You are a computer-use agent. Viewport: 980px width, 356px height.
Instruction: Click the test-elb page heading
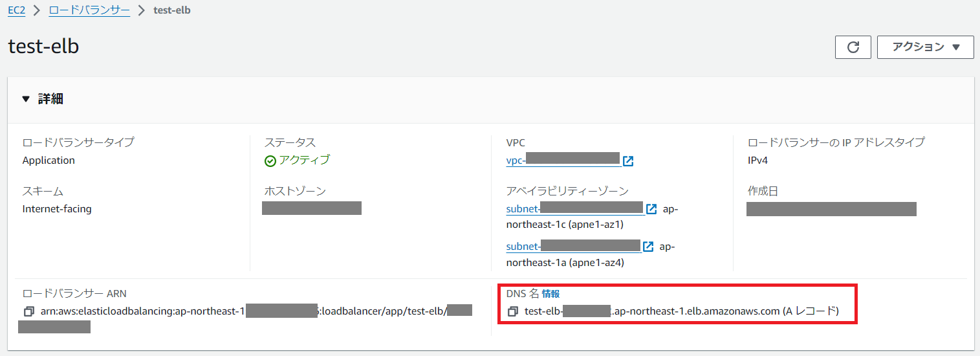point(44,47)
